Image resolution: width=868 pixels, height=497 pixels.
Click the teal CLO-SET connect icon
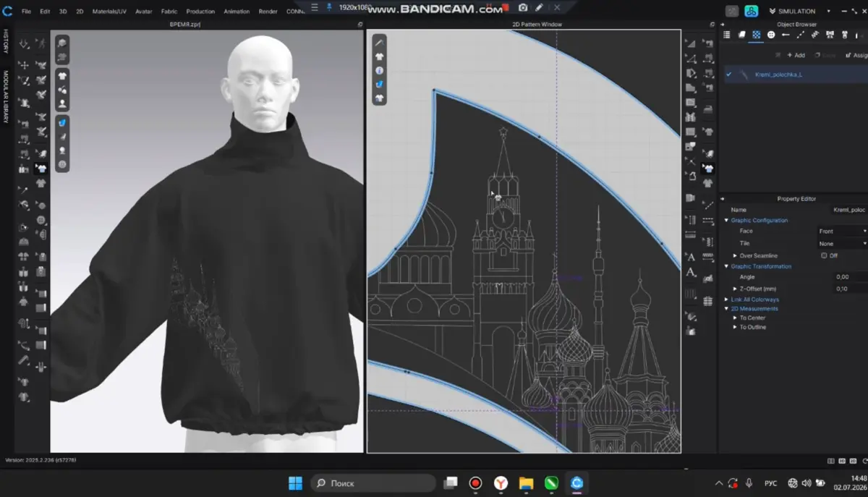click(751, 12)
